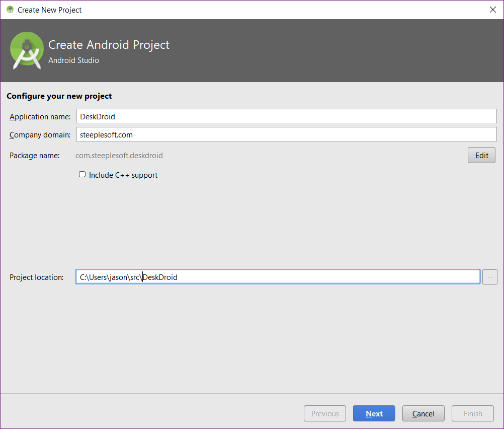This screenshot has width=504, height=429.
Task: Click the title bar Android Studio icon
Action: (10, 10)
